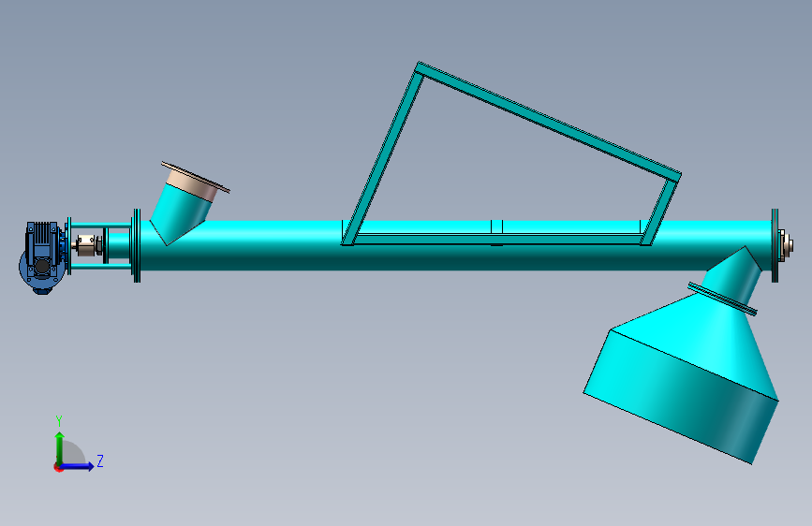Screen dimensions: 812x526
Task: Select the horizontal bottom beam of the support frame
Action: click(x=497, y=239)
